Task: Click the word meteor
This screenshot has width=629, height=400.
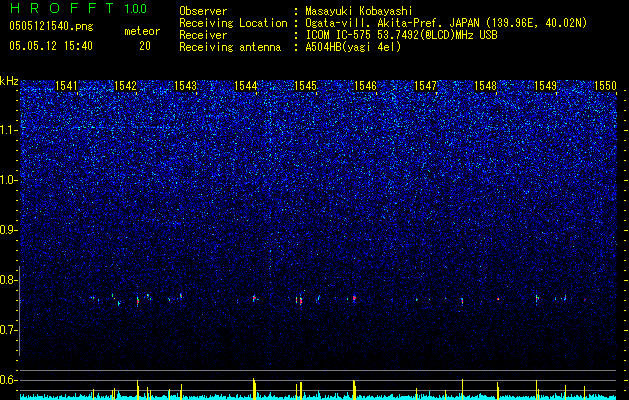Action: [x=142, y=31]
